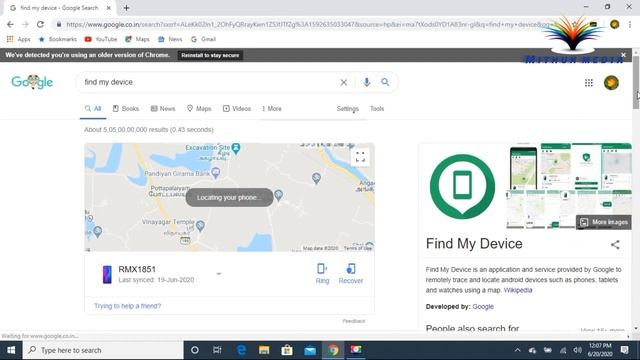Image resolution: width=640 pixels, height=360 pixels.
Task: Open the Wikipedia link in description
Action: click(x=518, y=290)
